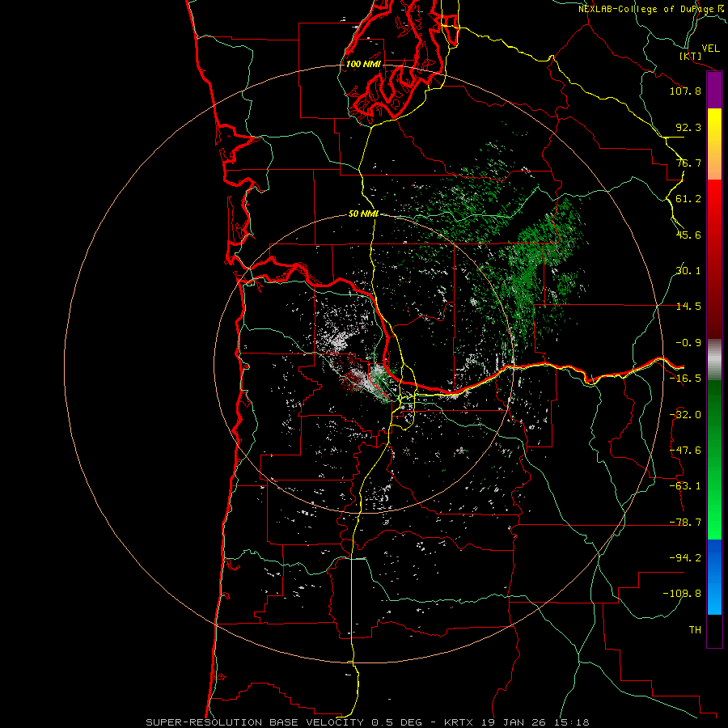Click the 92.3 velocity scale value

688,127
